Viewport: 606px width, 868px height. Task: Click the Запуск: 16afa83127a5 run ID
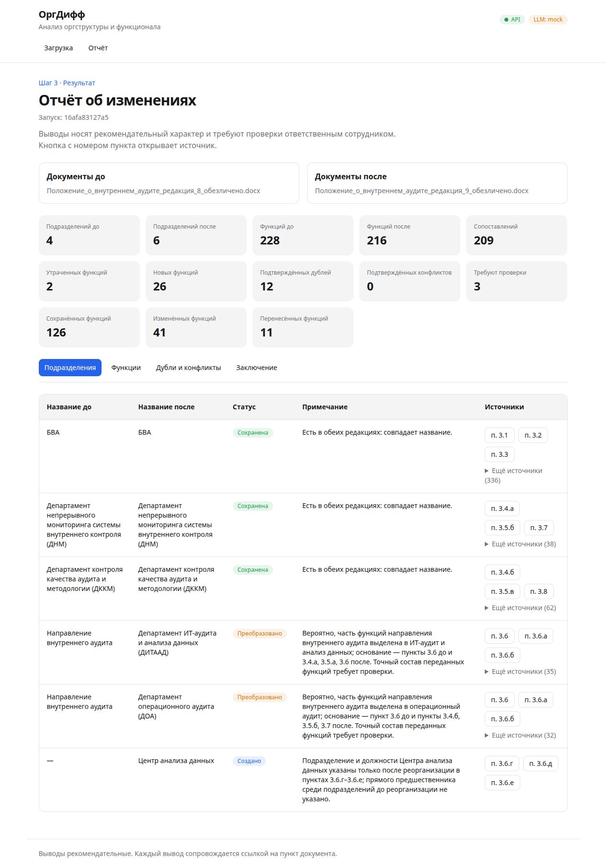point(74,117)
